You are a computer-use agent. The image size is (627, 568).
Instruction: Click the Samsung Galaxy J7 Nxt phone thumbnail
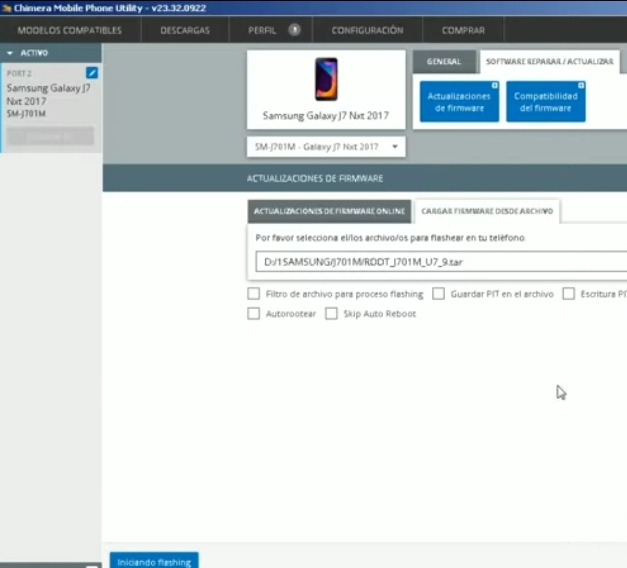(326, 79)
